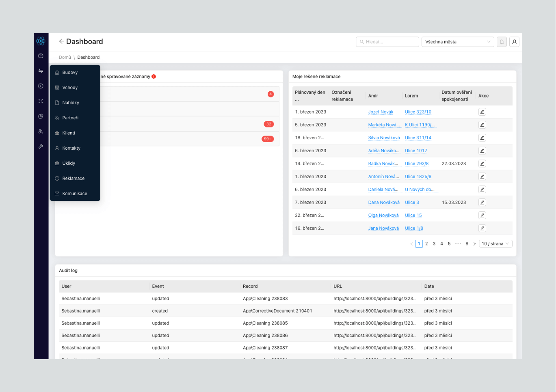Image resolution: width=556 pixels, height=392 pixels.
Task: Click the pagination ellipsis to jump pages
Action: [458, 244]
